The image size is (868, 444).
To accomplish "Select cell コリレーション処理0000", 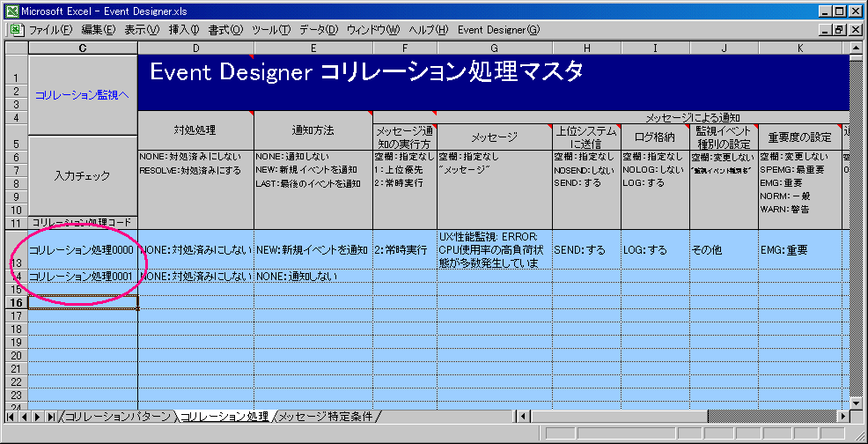I will (83, 249).
